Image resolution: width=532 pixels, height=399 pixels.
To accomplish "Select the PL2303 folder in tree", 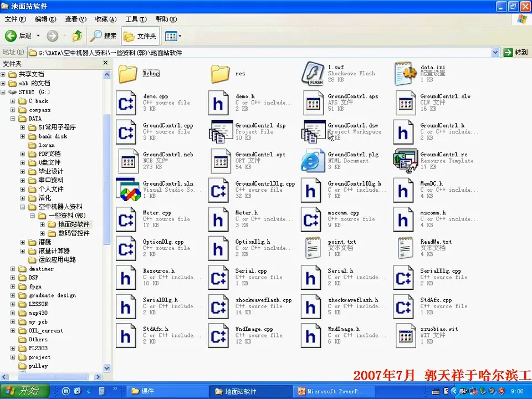I will coord(38,348).
